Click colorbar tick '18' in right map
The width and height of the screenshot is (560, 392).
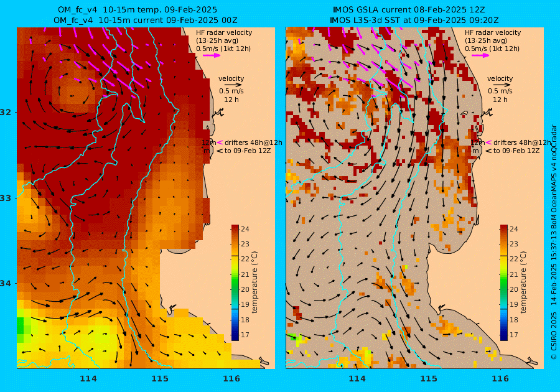click(x=513, y=320)
